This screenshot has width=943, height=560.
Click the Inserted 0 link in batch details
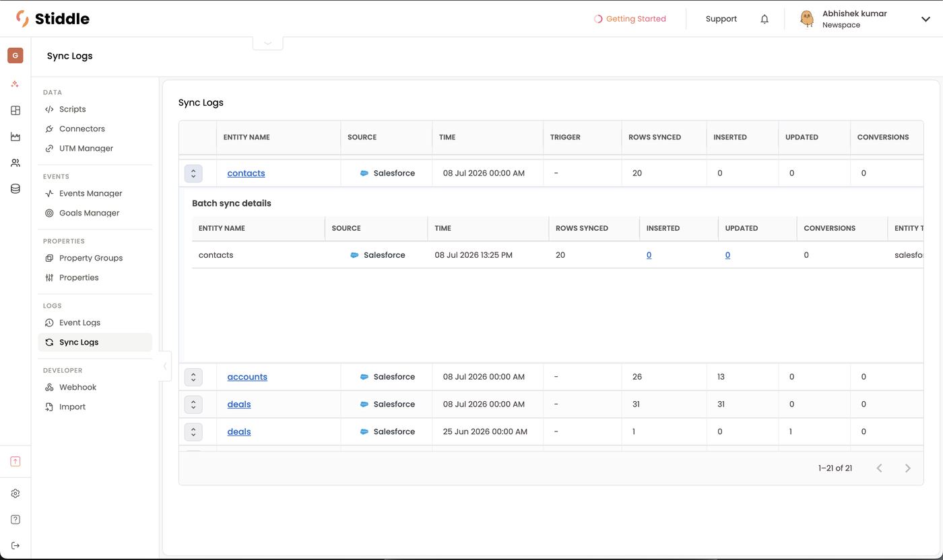tap(649, 255)
